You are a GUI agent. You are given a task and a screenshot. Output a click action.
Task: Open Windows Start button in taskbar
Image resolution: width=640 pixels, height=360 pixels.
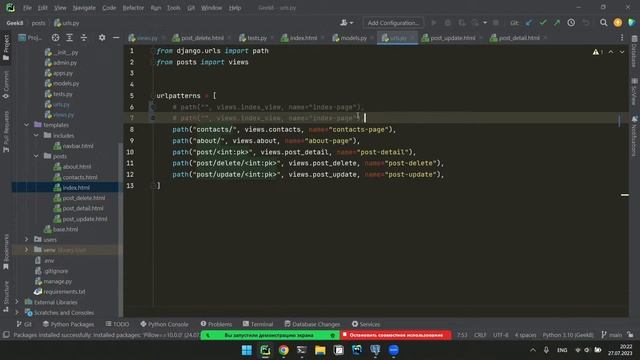(x=247, y=350)
